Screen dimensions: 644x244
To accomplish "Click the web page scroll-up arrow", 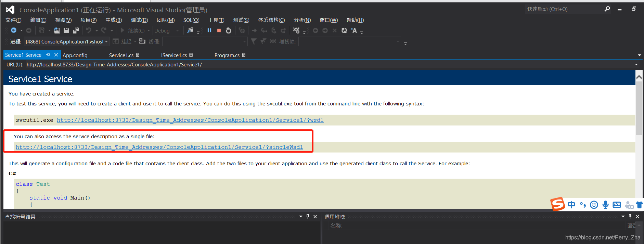I will tap(639, 77).
